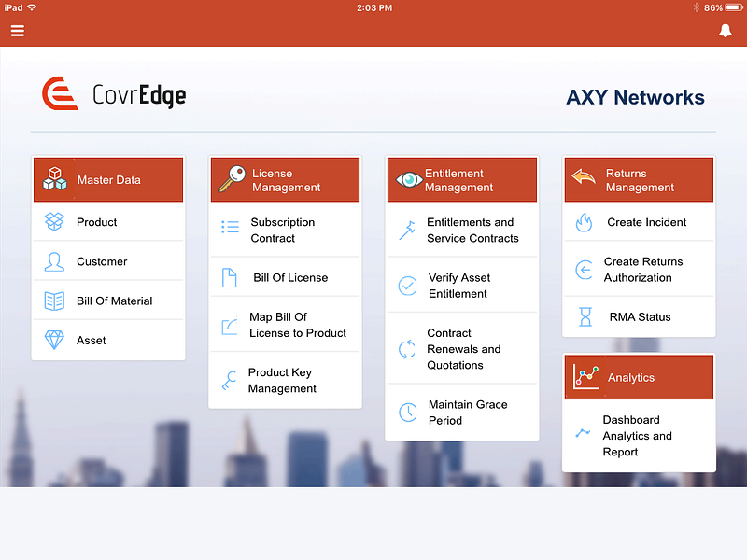Click the Master Data header label

click(108, 180)
